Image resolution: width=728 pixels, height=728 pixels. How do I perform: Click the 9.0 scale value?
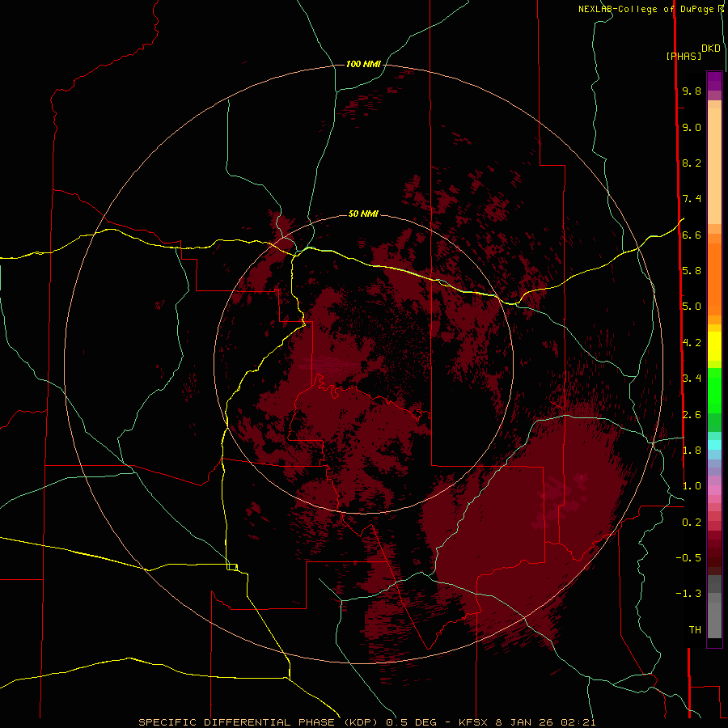(x=692, y=127)
